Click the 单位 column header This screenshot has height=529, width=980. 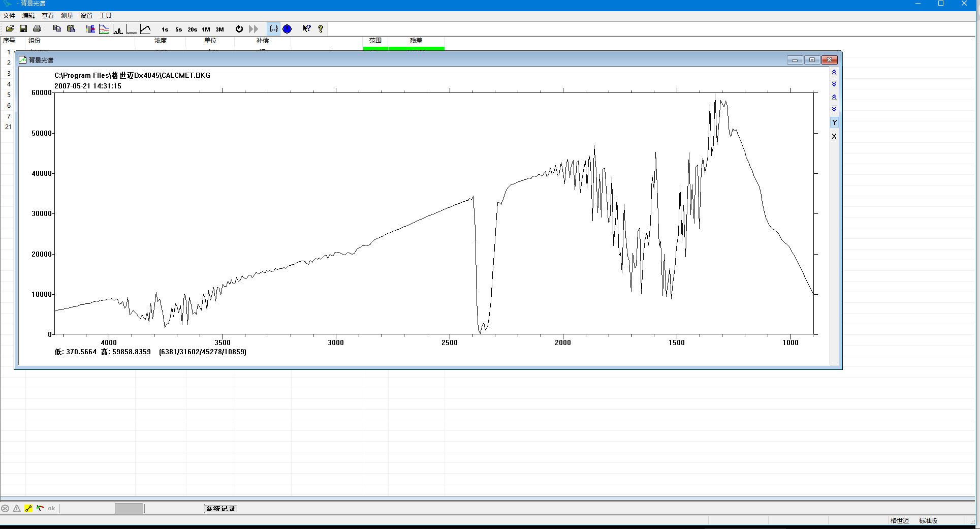pyautogui.click(x=210, y=41)
